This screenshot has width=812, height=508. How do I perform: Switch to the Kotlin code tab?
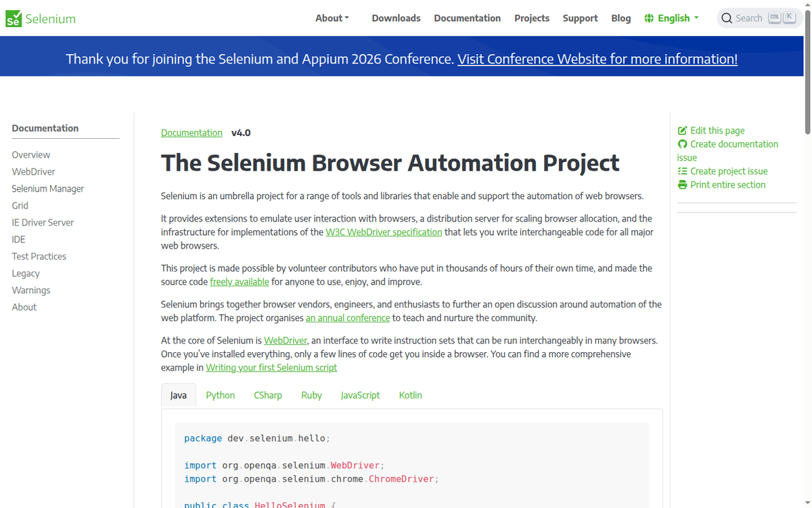tap(411, 395)
